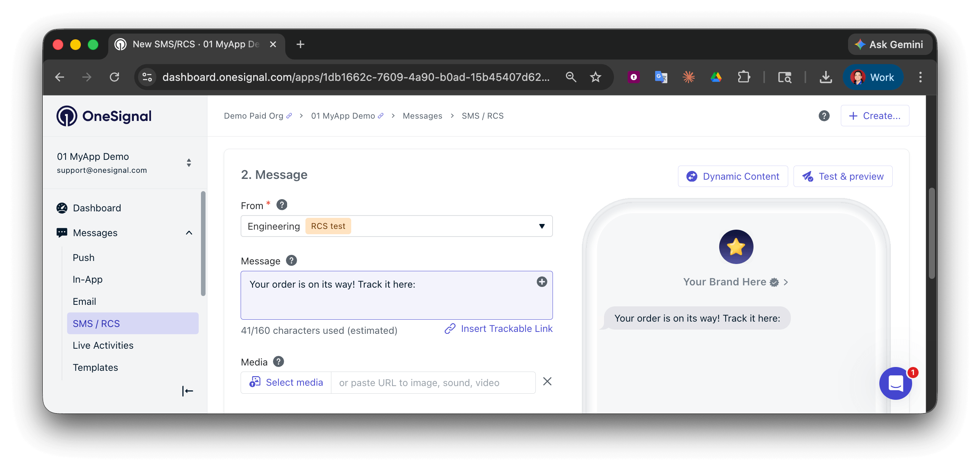Click the help icon beside Media label
This screenshot has height=470, width=980.
tap(279, 362)
